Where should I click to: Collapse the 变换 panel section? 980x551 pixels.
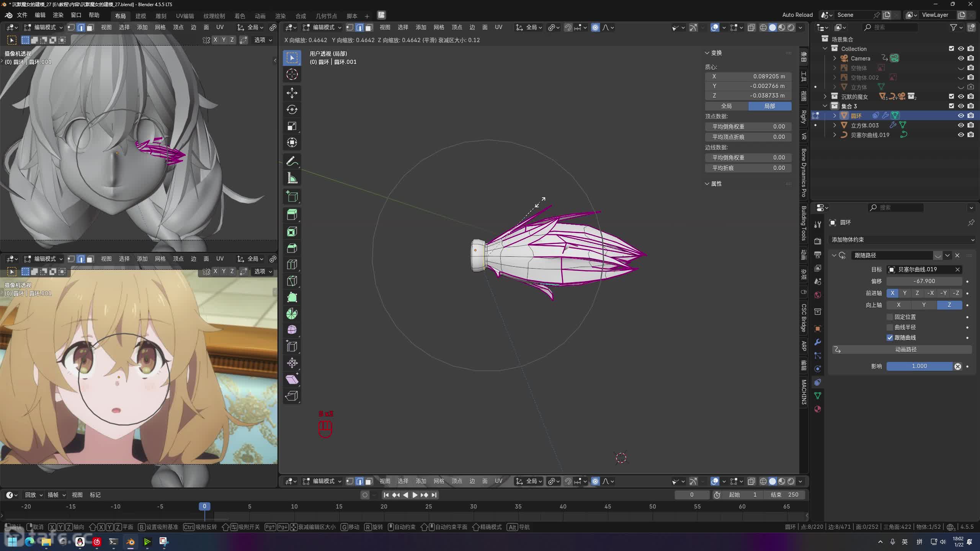pyautogui.click(x=707, y=53)
